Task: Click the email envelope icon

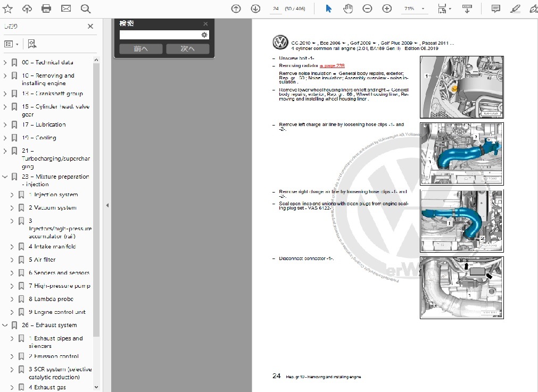Action: click(x=66, y=9)
